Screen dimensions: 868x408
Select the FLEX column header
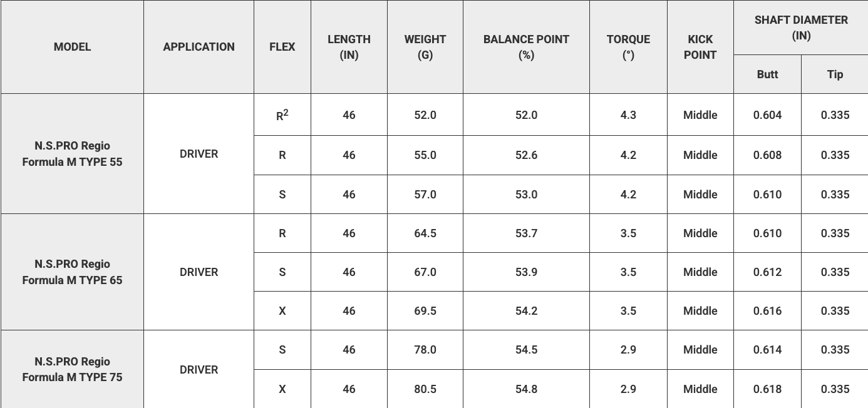point(282,47)
